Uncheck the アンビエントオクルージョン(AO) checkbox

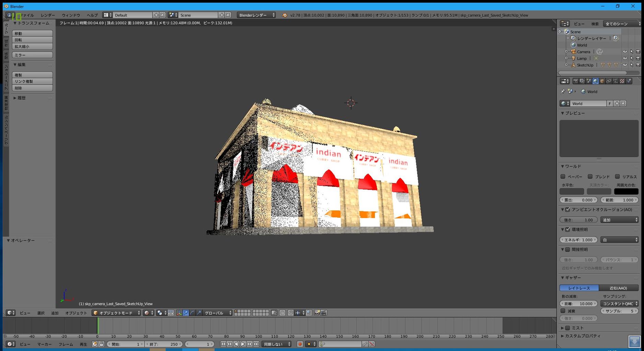(567, 209)
